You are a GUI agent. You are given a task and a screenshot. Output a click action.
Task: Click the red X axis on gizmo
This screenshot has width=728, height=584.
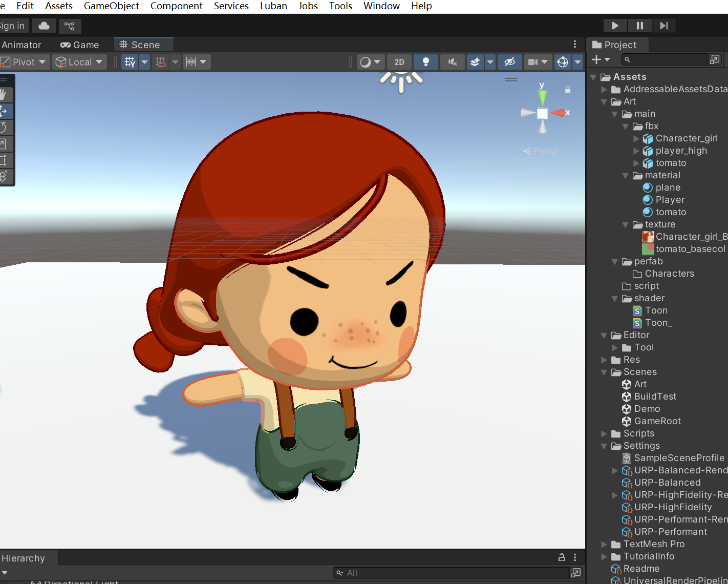tap(560, 113)
